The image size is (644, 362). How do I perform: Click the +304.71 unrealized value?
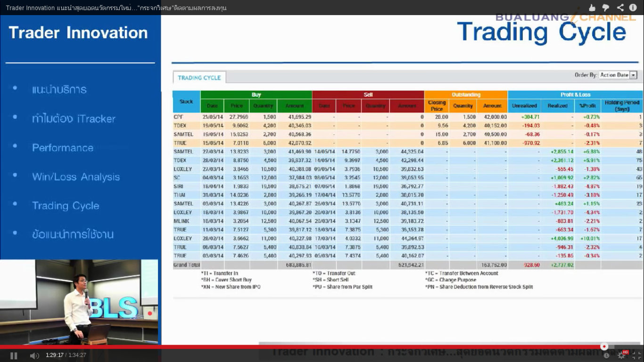point(530,116)
